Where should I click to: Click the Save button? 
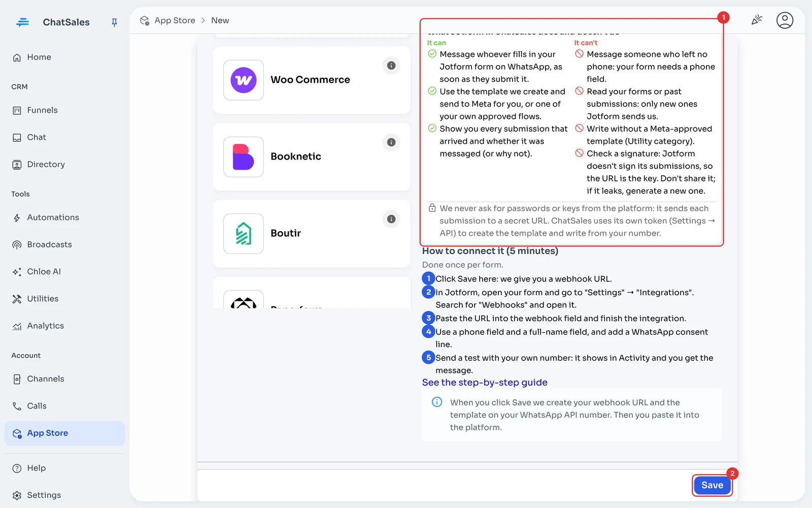(712, 485)
